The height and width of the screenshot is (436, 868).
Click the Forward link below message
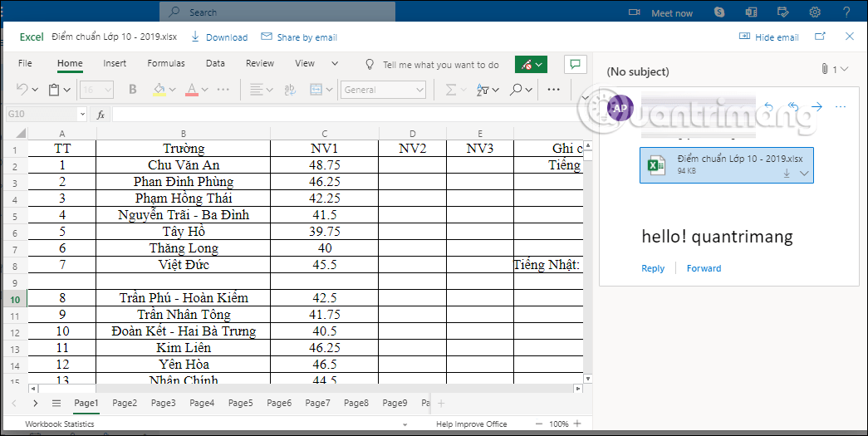[704, 268]
